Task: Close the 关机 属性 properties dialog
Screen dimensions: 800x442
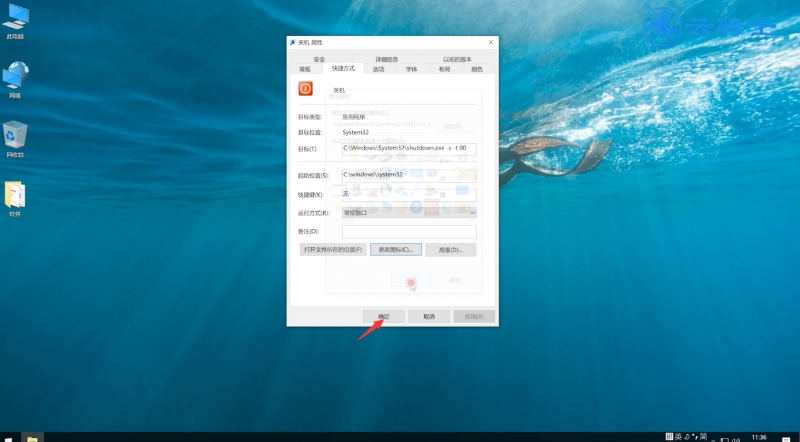Action: (491, 42)
